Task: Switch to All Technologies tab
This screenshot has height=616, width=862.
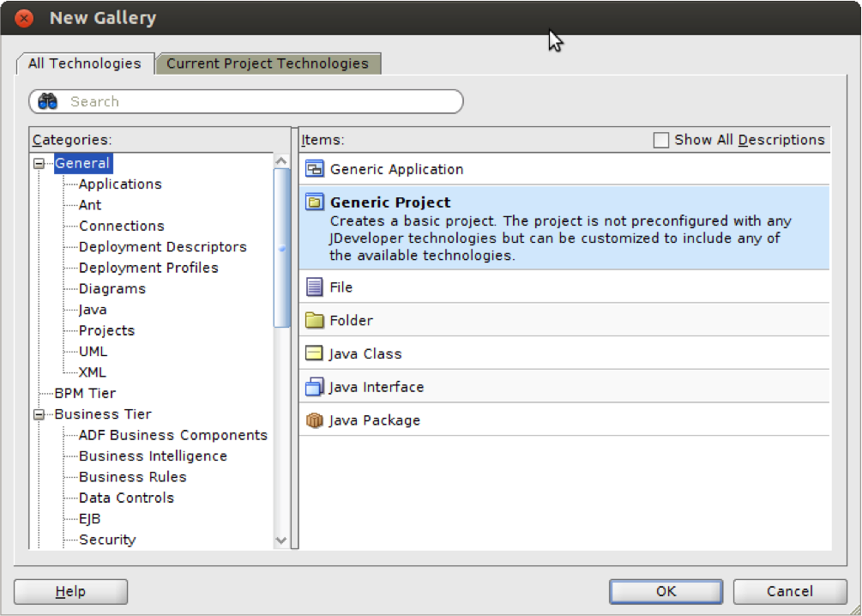Action: [x=85, y=63]
